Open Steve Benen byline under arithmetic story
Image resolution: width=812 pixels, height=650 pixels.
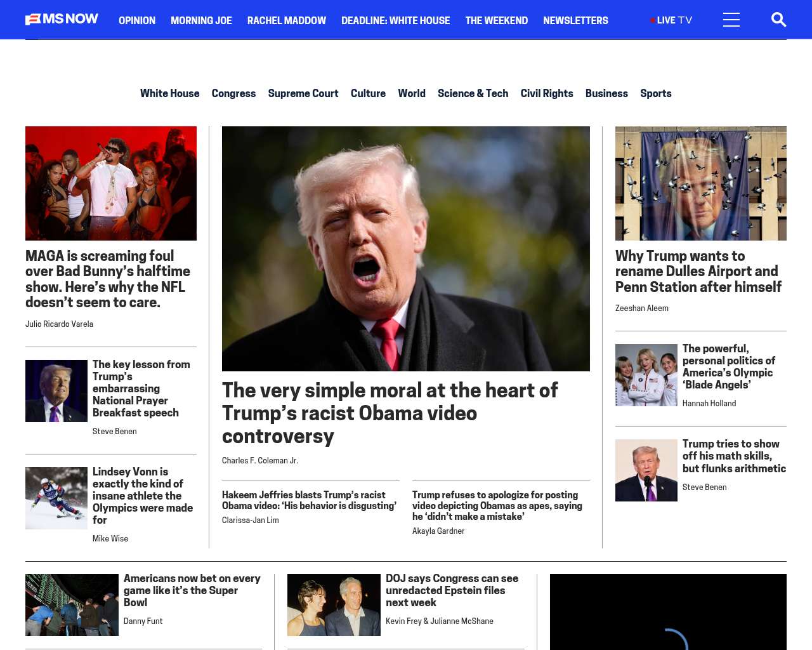click(704, 487)
